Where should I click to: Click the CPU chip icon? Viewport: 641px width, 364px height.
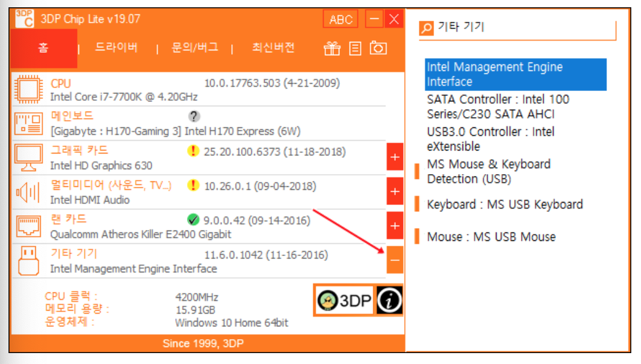point(29,89)
